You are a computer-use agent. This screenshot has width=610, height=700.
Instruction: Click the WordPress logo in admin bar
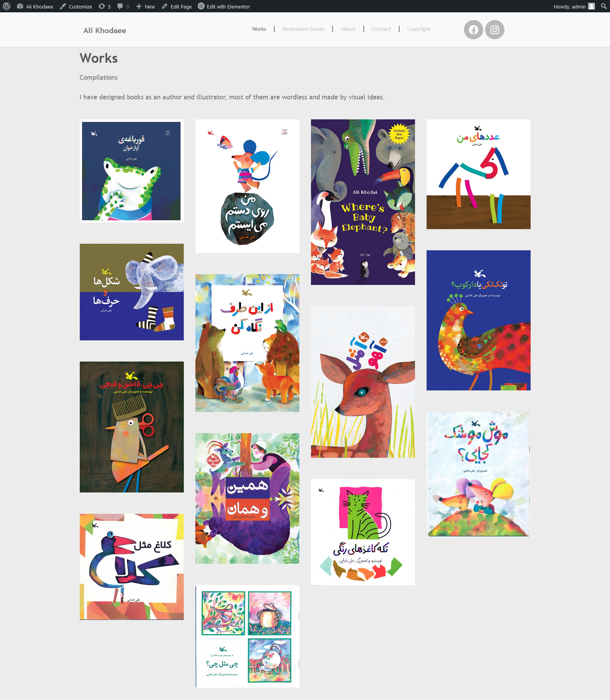tap(7, 6)
